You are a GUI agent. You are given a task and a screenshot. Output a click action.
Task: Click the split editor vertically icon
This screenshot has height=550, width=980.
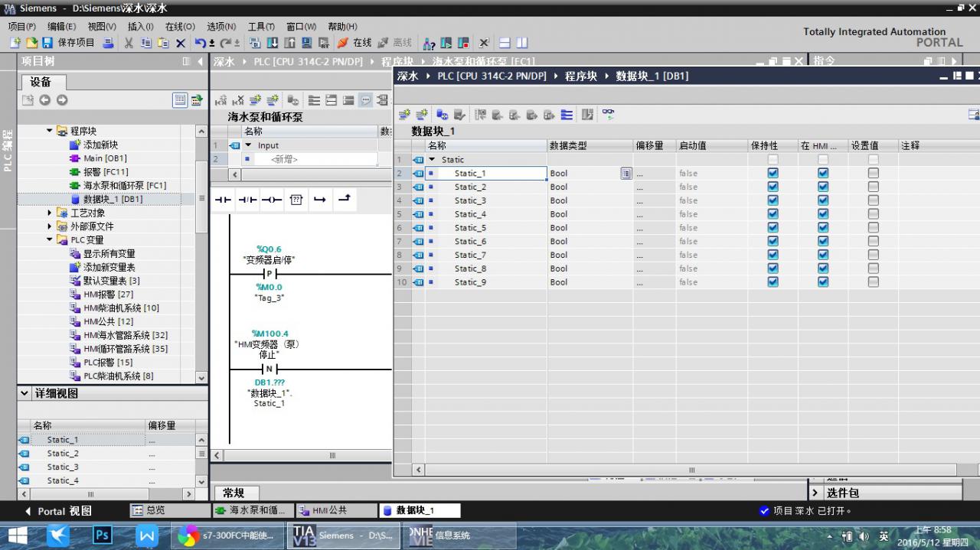(x=522, y=43)
